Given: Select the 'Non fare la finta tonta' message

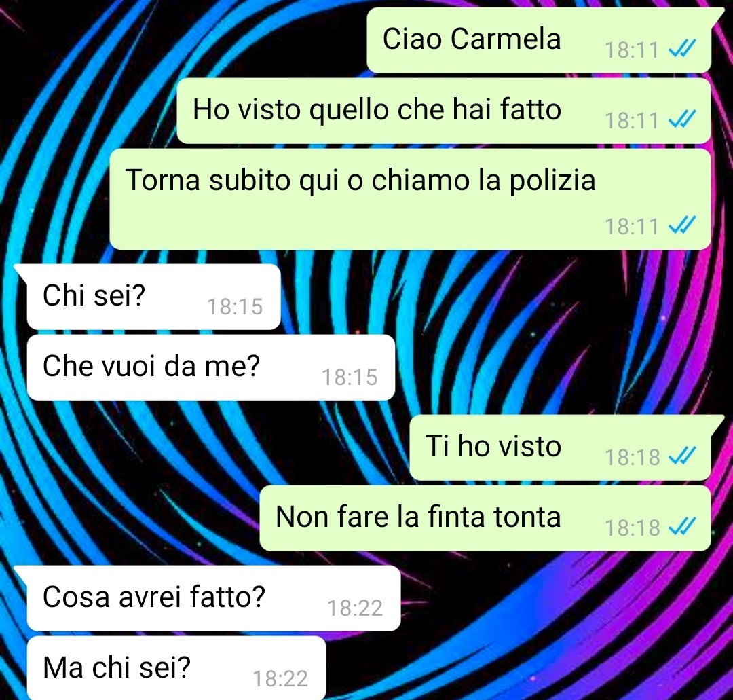Looking at the screenshot, I should (x=485, y=518).
